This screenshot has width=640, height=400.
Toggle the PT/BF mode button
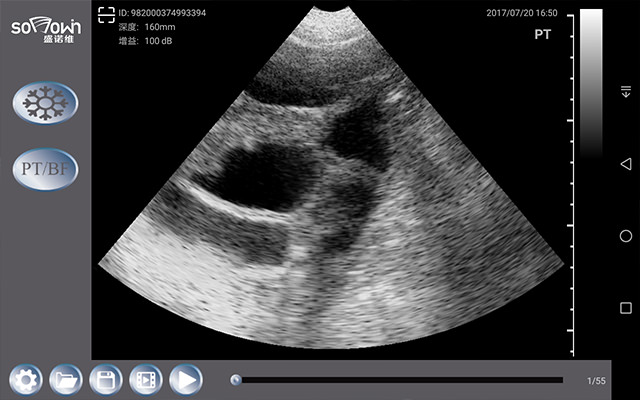pyautogui.click(x=45, y=167)
